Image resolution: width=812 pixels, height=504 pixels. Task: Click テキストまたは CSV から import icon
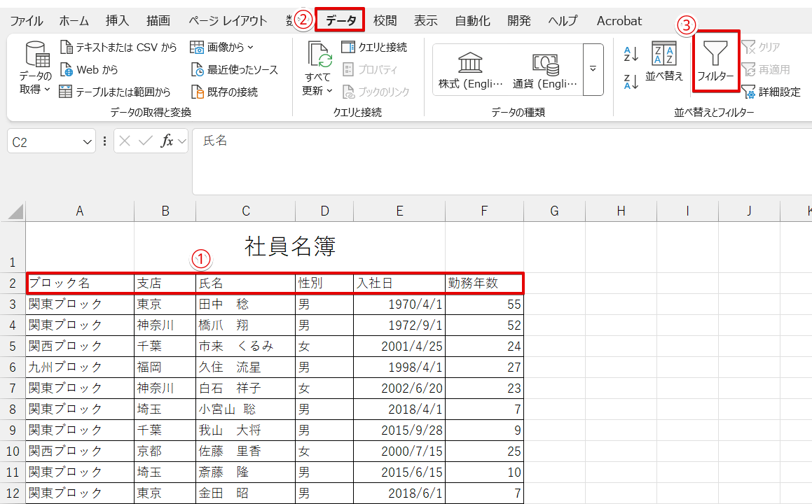[x=67, y=48]
